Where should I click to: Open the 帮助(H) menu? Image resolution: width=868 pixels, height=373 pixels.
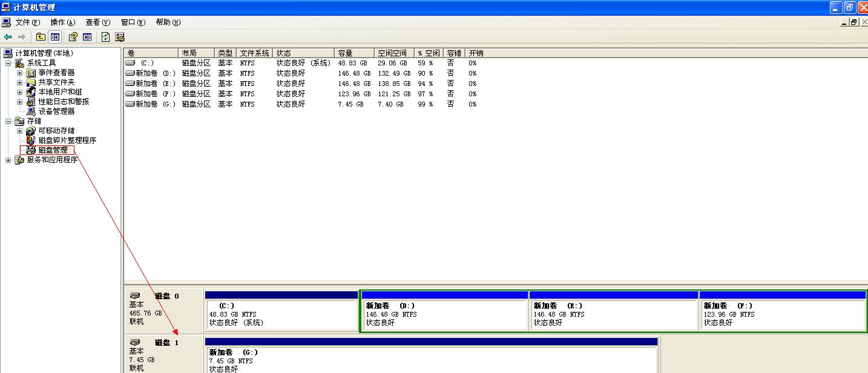coord(168,22)
